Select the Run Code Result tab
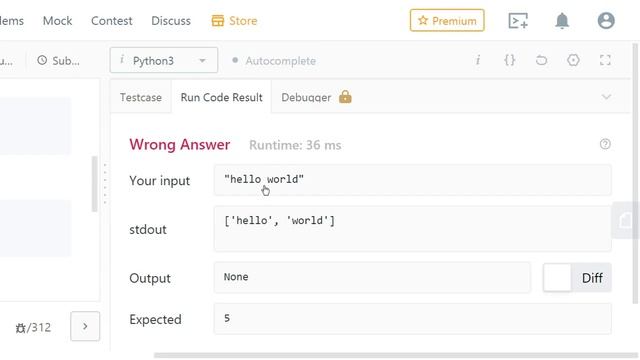 point(221,98)
